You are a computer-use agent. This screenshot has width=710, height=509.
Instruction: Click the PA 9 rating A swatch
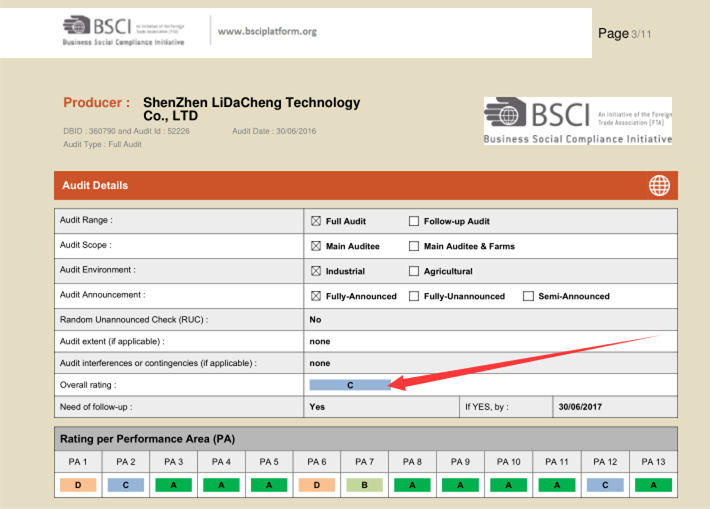coord(461,485)
